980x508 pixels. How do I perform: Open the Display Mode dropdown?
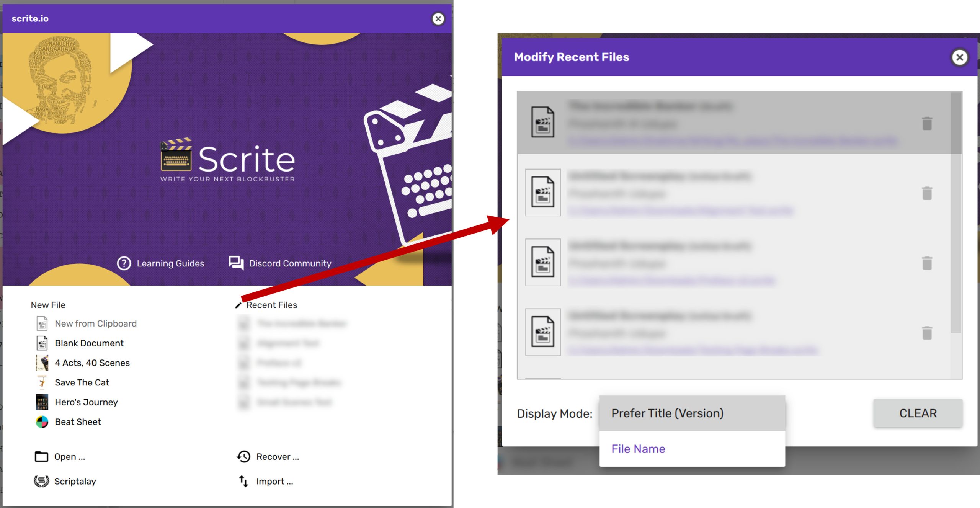pos(692,413)
